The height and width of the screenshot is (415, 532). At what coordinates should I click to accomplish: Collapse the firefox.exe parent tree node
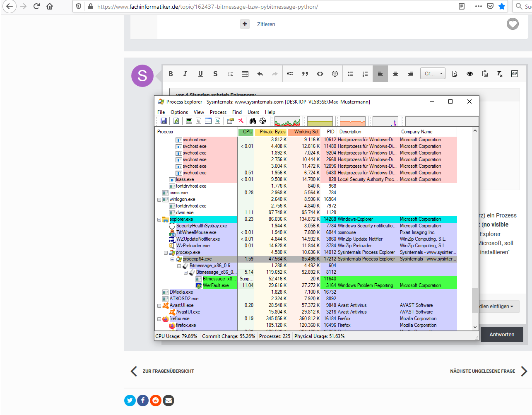click(159, 319)
